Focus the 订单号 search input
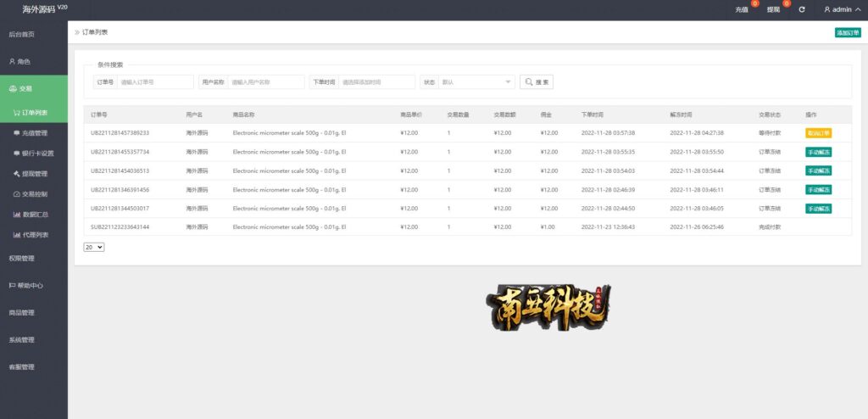Screen dimensions: 868x419 pyautogui.click(x=156, y=82)
